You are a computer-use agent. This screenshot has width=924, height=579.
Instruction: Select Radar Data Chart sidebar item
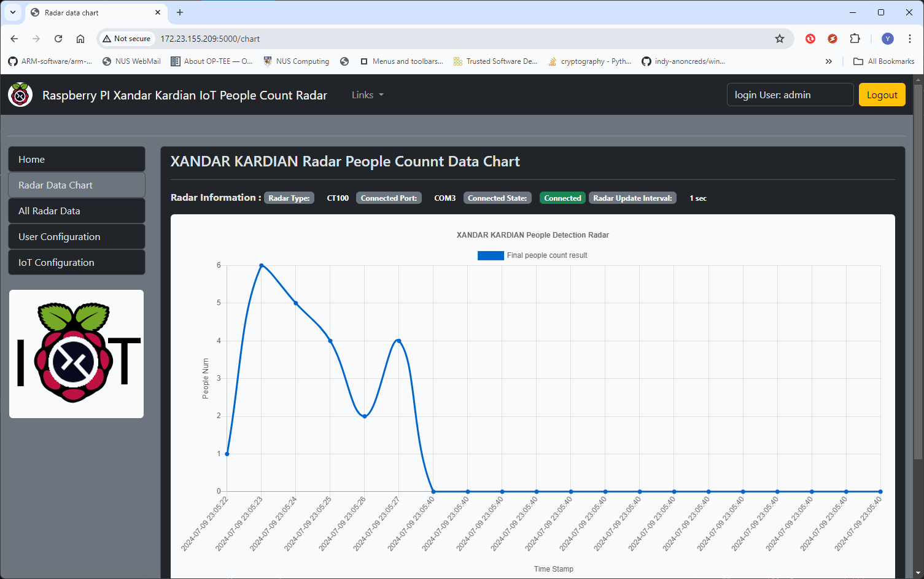coord(77,185)
